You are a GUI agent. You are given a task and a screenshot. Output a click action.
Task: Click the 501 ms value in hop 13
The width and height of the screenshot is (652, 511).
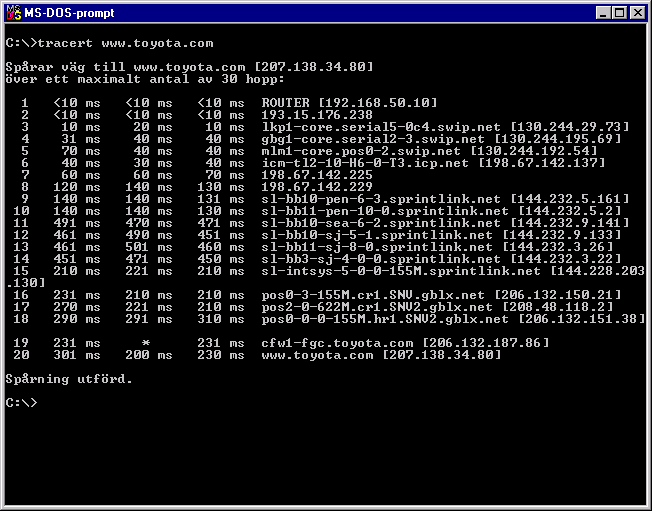pos(149,247)
